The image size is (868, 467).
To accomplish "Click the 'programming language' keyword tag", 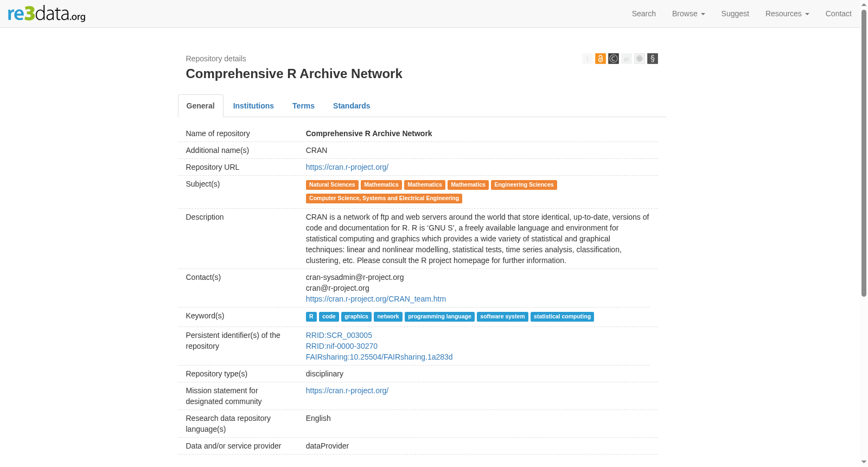I will pyautogui.click(x=439, y=317).
